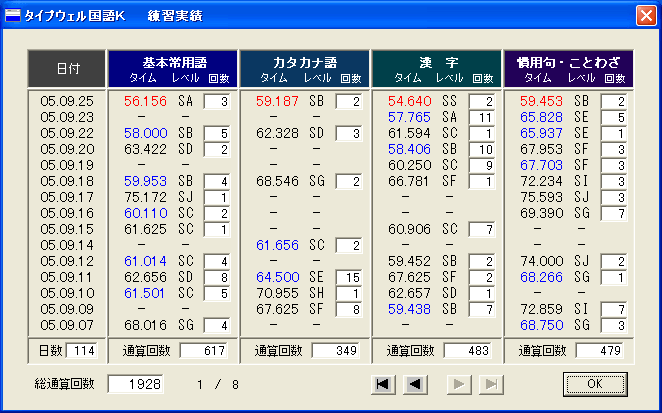The height and width of the screenshot is (413, 662).
Task: Select date 05.09.20
Action: 67,149
